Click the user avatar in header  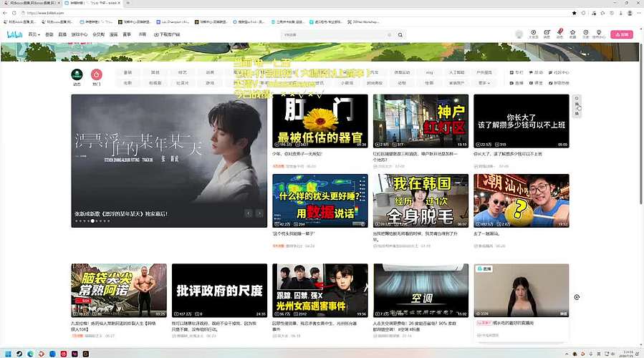pyautogui.click(x=519, y=34)
